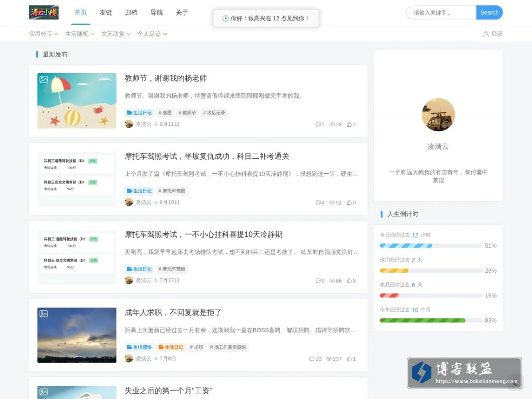
Task: Open post 成年人求职，不回复就是拒了
Action: click(173, 313)
